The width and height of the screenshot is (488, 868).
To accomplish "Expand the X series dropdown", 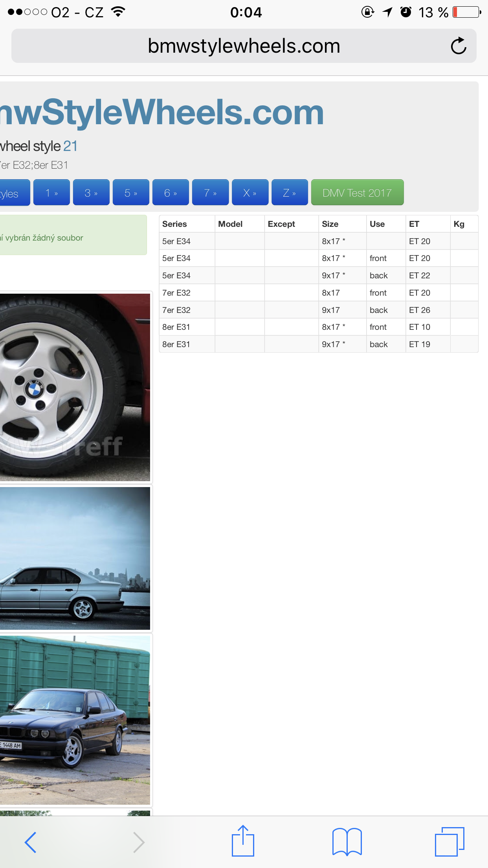I will 250,193.
